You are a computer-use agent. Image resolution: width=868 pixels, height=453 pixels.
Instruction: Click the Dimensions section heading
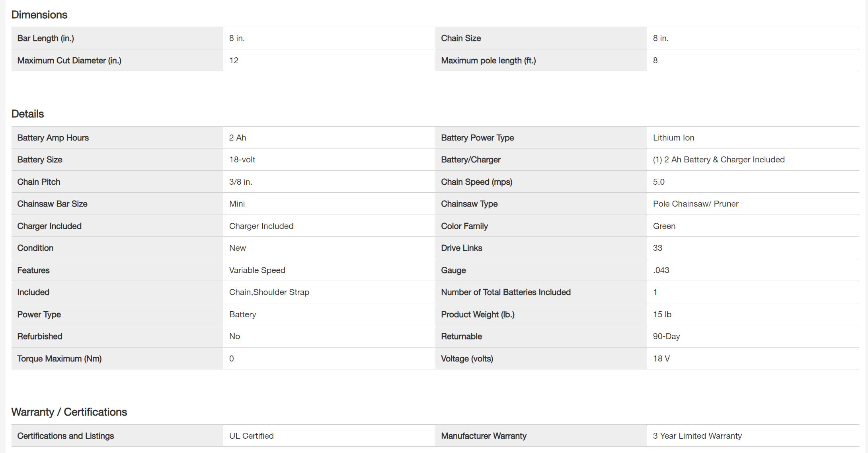(x=39, y=15)
